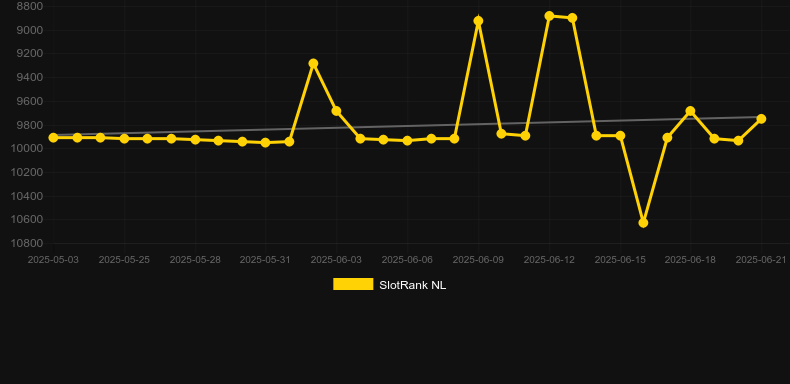Click the 8800 y-axis label
790x384 pixels.
click(x=29, y=7)
